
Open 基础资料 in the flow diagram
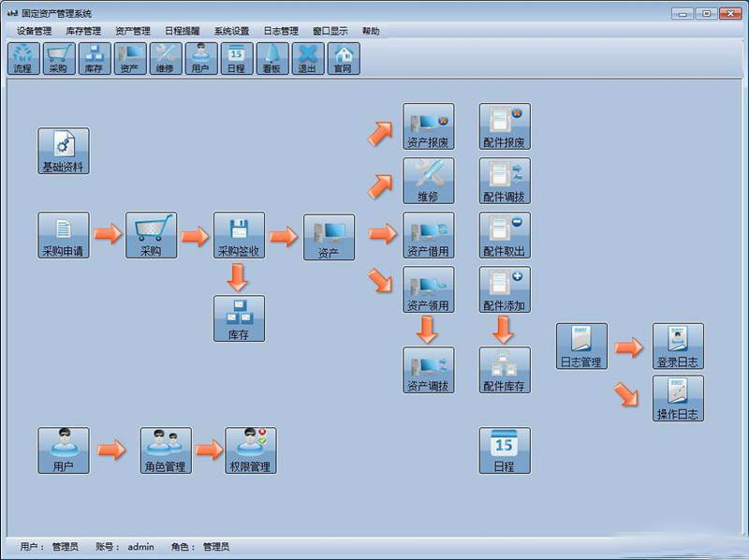(64, 151)
